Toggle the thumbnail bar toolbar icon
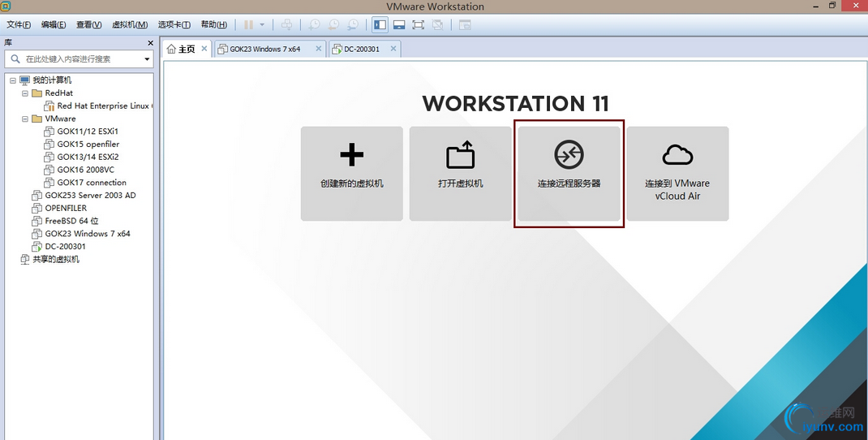The width and height of the screenshot is (868, 440). (399, 25)
